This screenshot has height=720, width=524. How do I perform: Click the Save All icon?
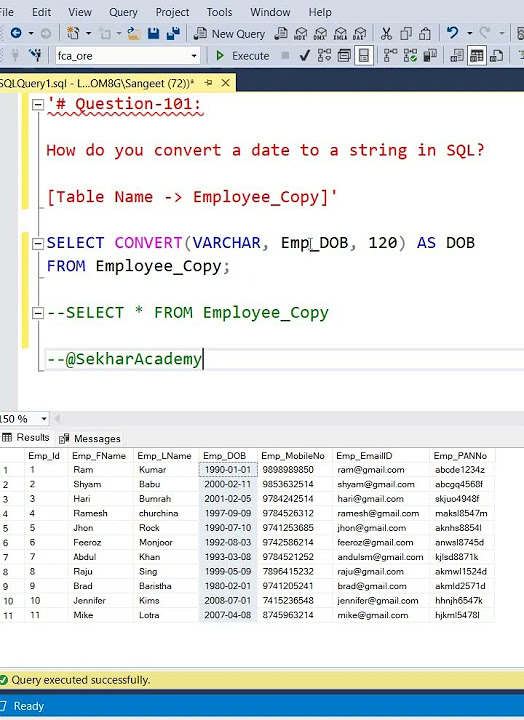173,34
